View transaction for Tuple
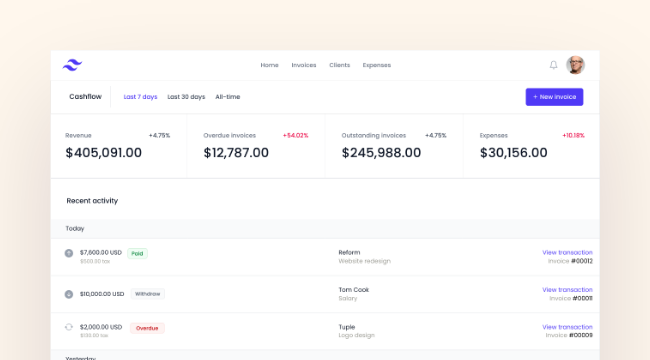Screen dimensions: 650x360 568,327
